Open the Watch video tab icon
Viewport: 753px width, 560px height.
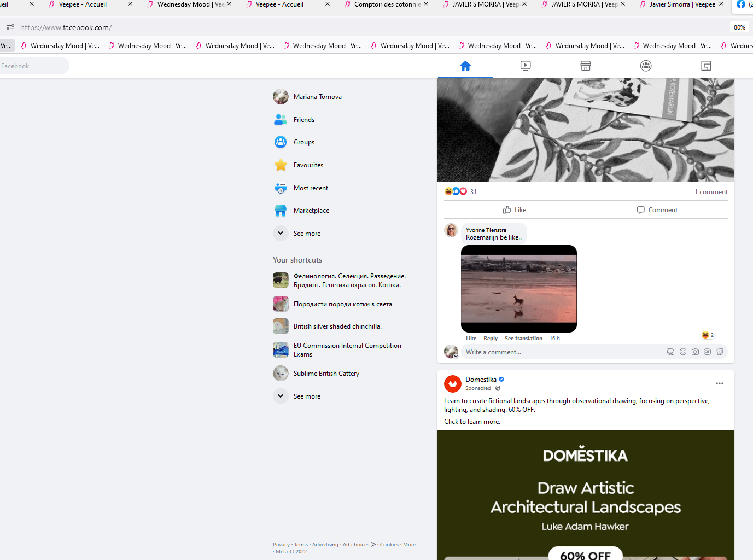pos(526,66)
